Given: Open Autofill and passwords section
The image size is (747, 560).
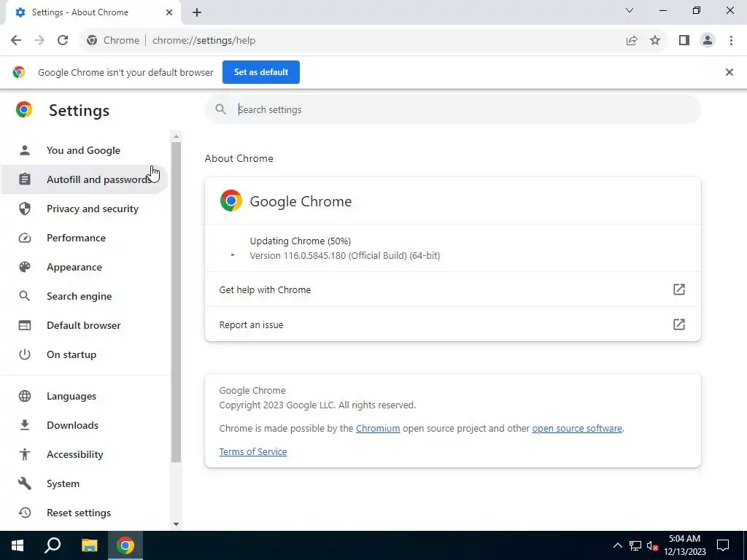Looking at the screenshot, I should pos(83,179).
